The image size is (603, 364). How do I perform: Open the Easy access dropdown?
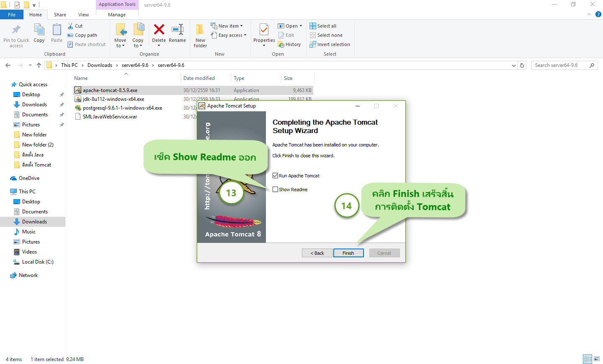click(x=228, y=35)
